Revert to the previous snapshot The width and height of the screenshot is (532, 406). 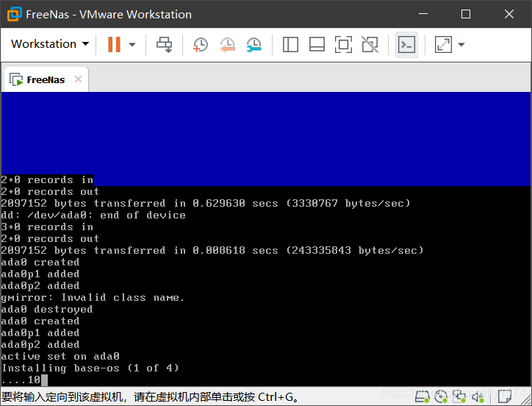click(227, 45)
